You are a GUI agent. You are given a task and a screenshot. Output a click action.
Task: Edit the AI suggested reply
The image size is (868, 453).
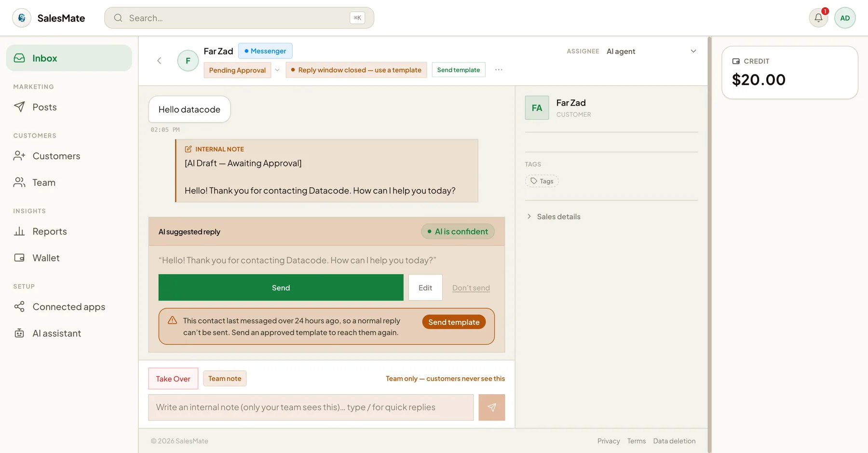[x=425, y=288]
